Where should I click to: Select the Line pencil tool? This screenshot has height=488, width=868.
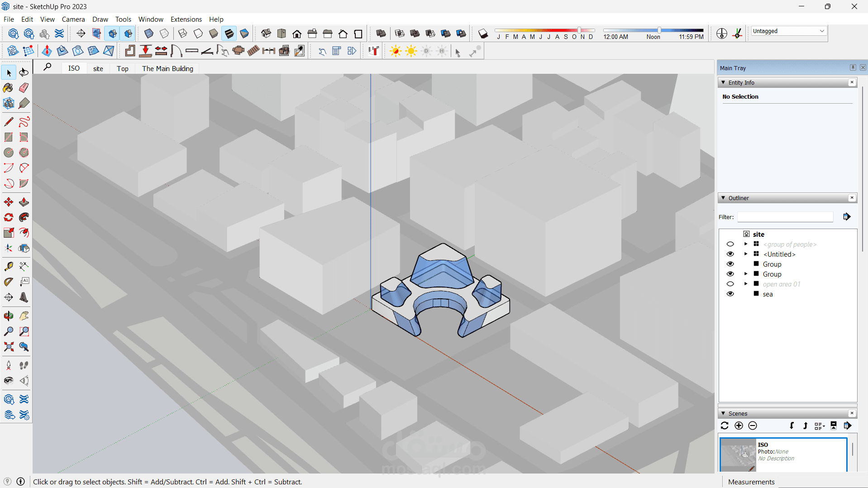pos(9,122)
